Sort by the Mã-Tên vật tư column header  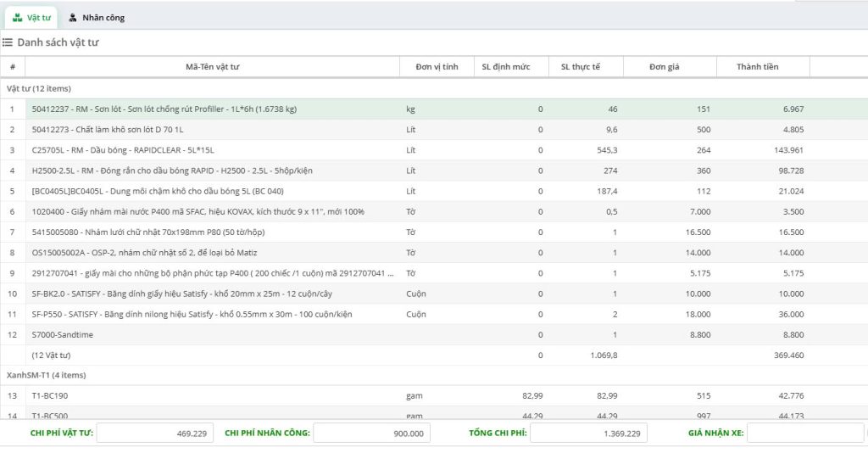click(x=213, y=66)
